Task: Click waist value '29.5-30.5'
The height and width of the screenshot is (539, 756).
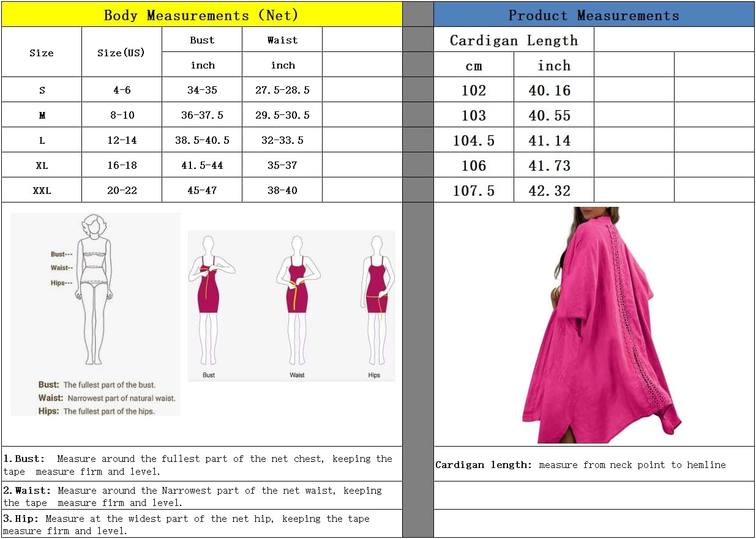Action: (x=282, y=115)
